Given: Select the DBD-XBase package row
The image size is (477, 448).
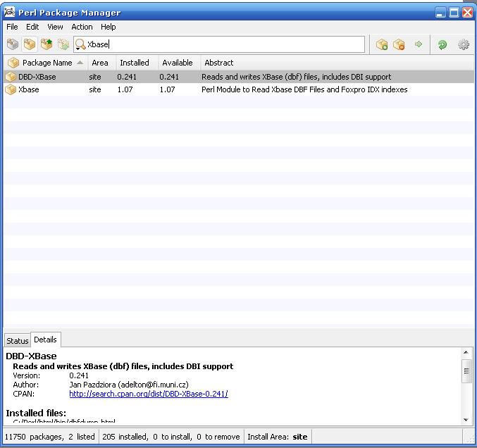Looking at the screenshot, I should [239, 77].
